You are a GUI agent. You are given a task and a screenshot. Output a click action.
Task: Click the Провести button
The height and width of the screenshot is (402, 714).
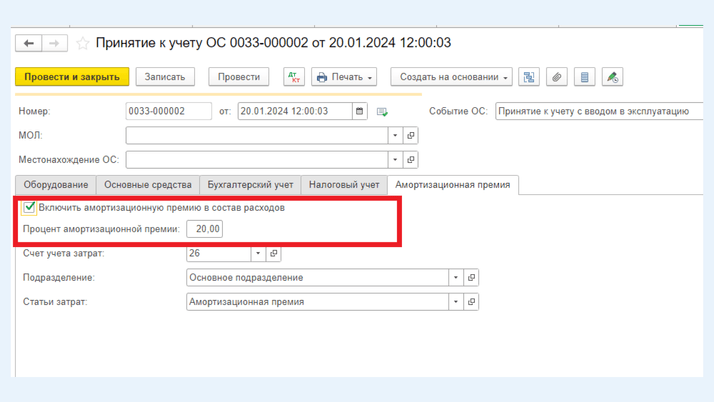(x=239, y=77)
